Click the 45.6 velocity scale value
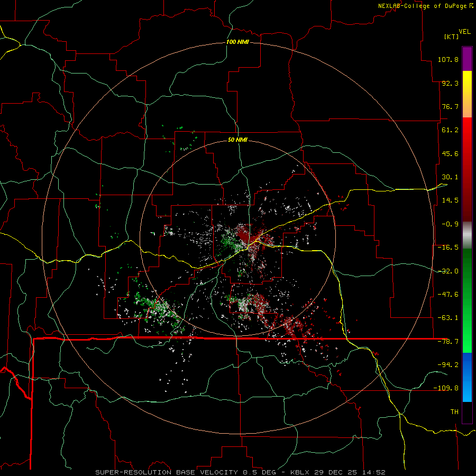Screen dimensions: 476x476 (450, 153)
